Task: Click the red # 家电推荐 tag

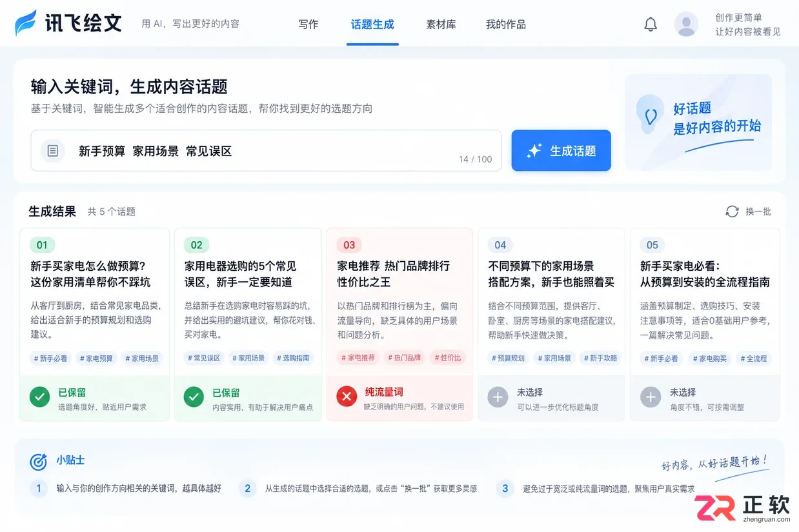Action: [x=358, y=358]
